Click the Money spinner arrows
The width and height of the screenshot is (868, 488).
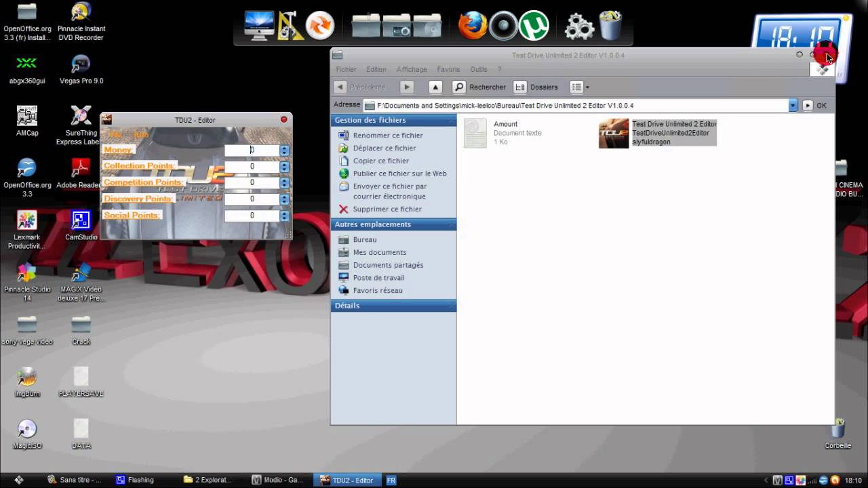tap(284, 150)
